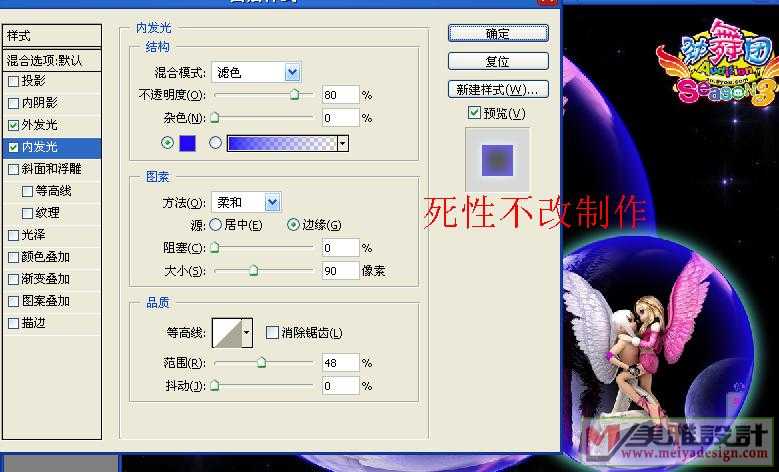Click the contour curve thumbnail
779x472 pixels.
(227, 332)
